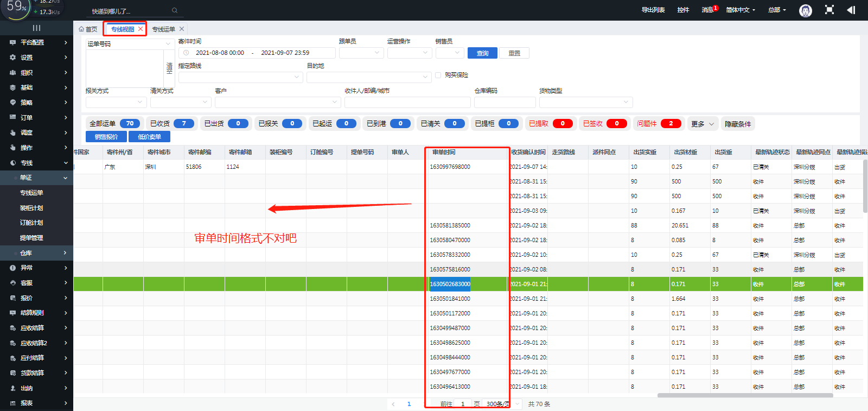
Task: Click 导出列表 in the top bar
Action: tap(653, 10)
